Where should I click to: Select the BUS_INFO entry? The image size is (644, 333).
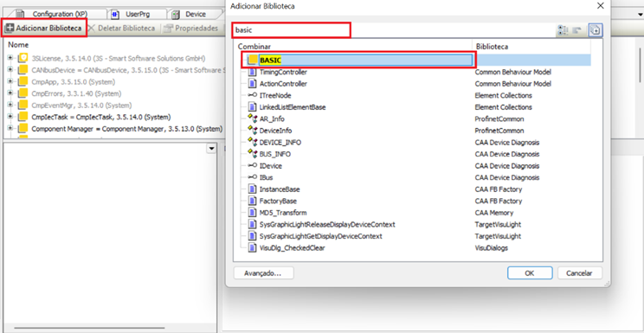point(275,154)
